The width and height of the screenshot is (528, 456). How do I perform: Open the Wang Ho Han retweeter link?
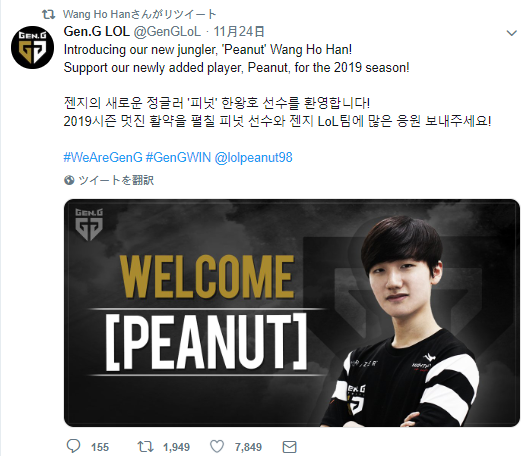[139, 14]
